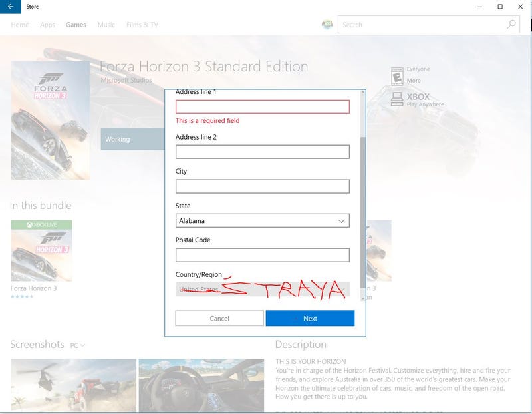Open the Microsoft Studios publisher link

click(126, 80)
